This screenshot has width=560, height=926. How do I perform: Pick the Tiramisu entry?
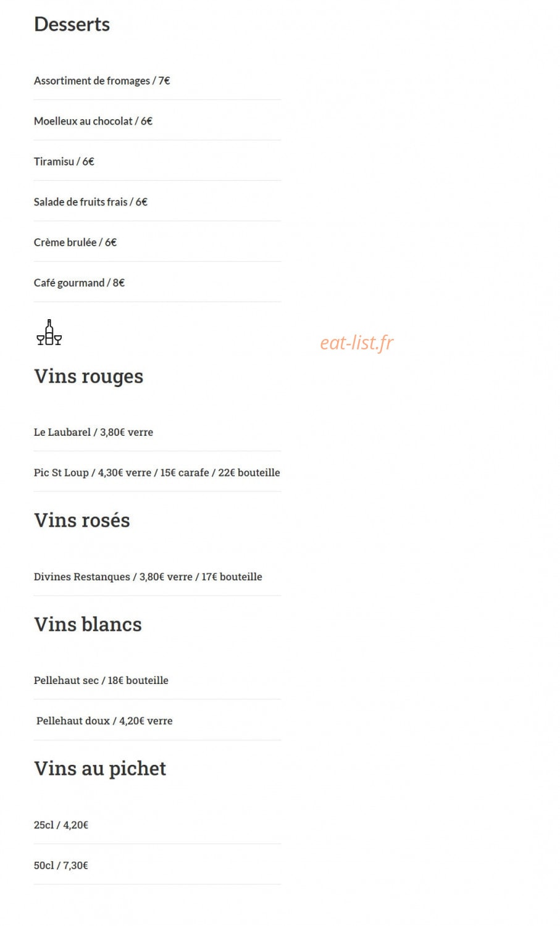pos(64,162)
